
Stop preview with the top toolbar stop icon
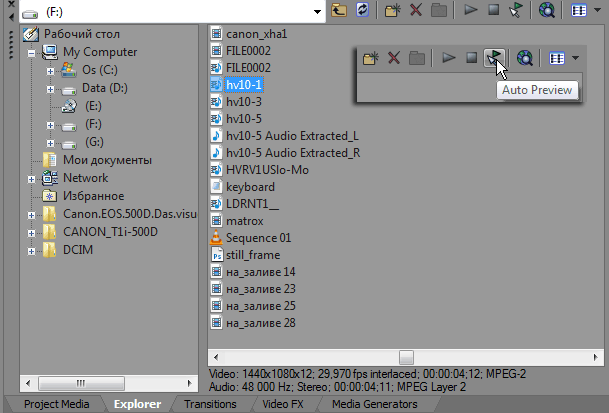tap(493, 12)
